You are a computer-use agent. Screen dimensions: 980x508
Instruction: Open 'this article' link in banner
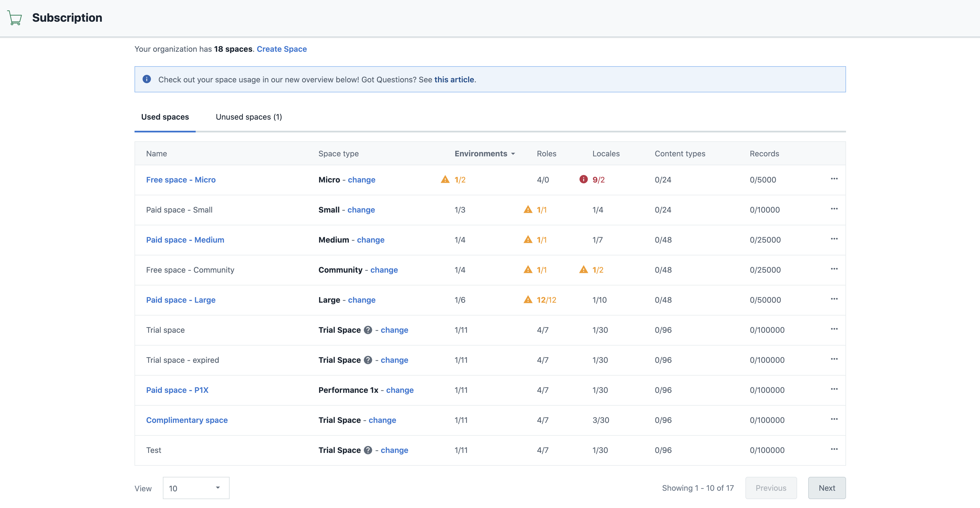(x=454, y=79)
